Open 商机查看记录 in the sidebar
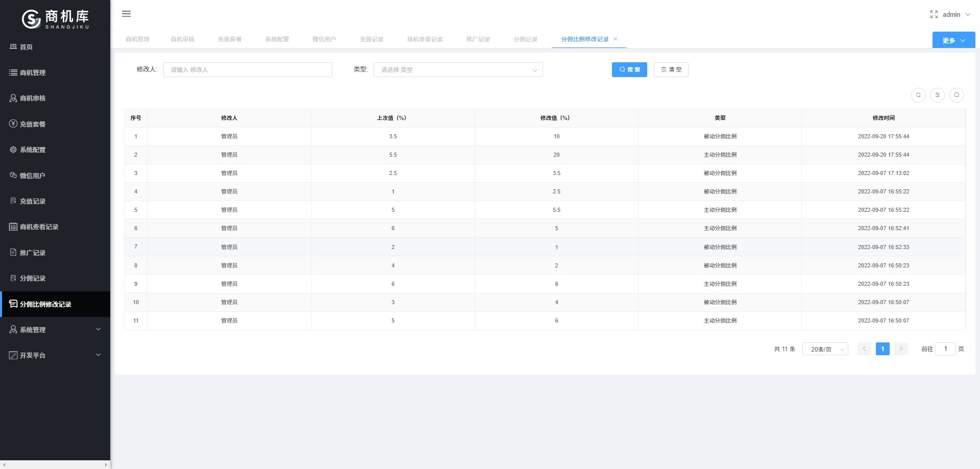 click(55, 227)
